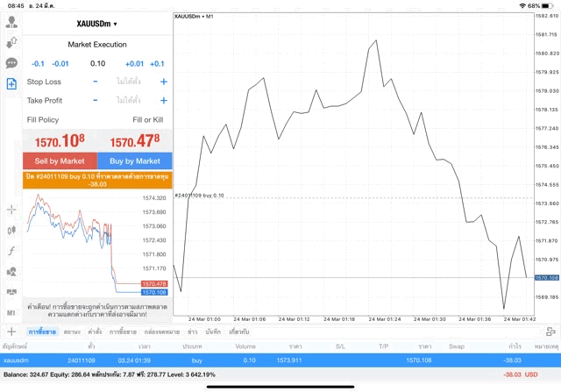Increase volume by 0.01
The height and width of the screenshot is (392, 561).
[x=134, y=63]
